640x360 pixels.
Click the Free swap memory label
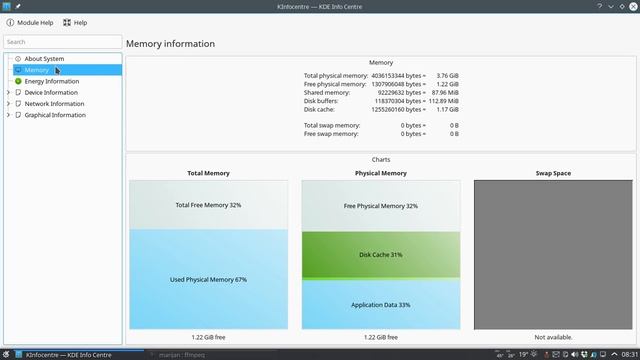pos(331,134)
